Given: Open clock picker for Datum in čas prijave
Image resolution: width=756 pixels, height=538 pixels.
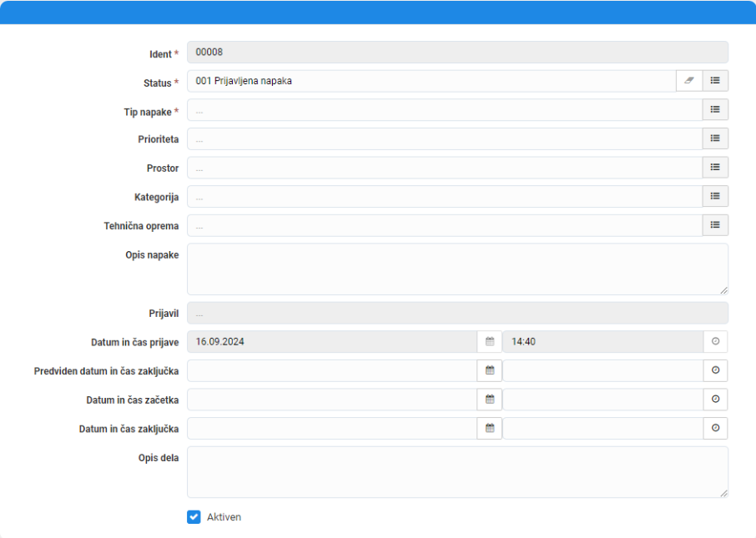Looking at the screenshot, I should [x=715, y=341].
